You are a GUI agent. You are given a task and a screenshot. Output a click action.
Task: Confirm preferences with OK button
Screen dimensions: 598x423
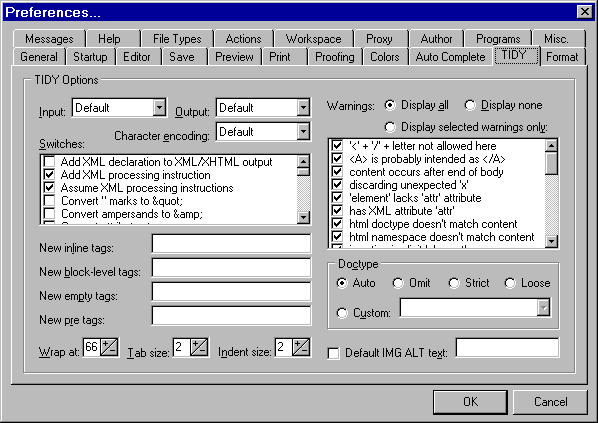coord(470,402)
